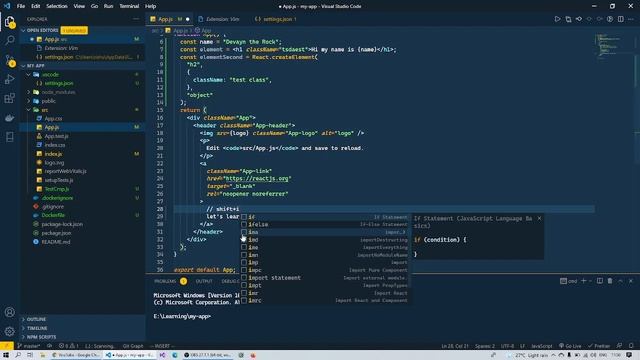Open README.md in the file tree
This screenshot has height=360, width=640.
pos(56,242)
